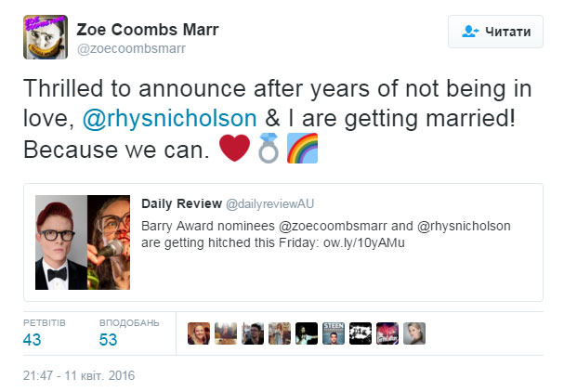Click the pink-toned avatar among the likers
Screen dimensions: 564x392
(387, 333)
